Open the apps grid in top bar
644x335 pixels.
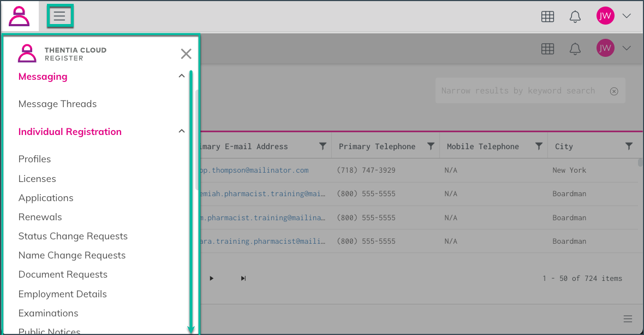547,16
